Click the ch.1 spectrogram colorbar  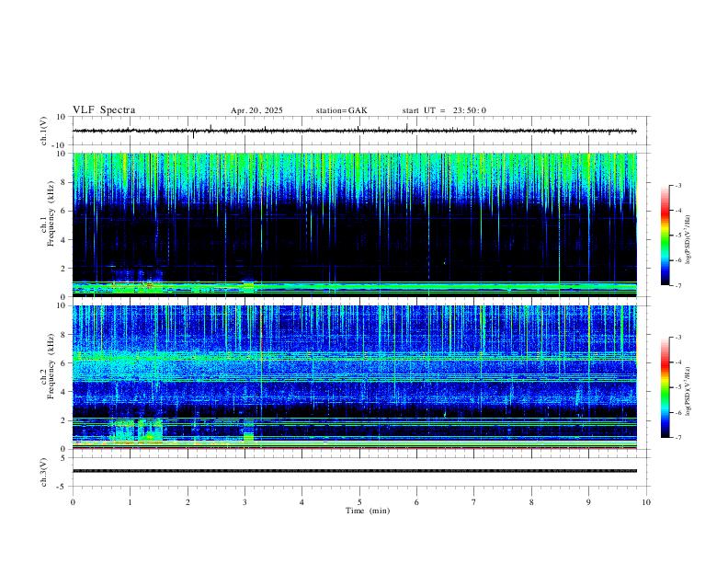pos(665,236)
